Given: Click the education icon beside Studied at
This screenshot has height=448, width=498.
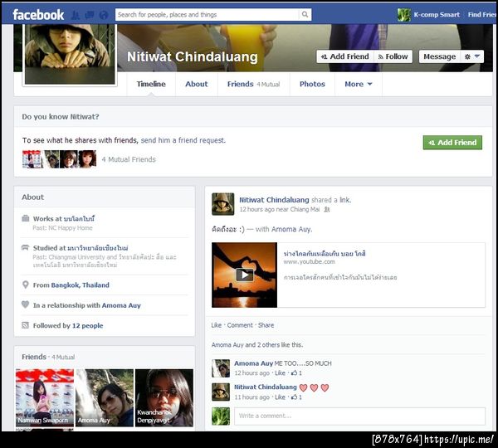Looking at the screenshot, I should [x=26, y=248].
